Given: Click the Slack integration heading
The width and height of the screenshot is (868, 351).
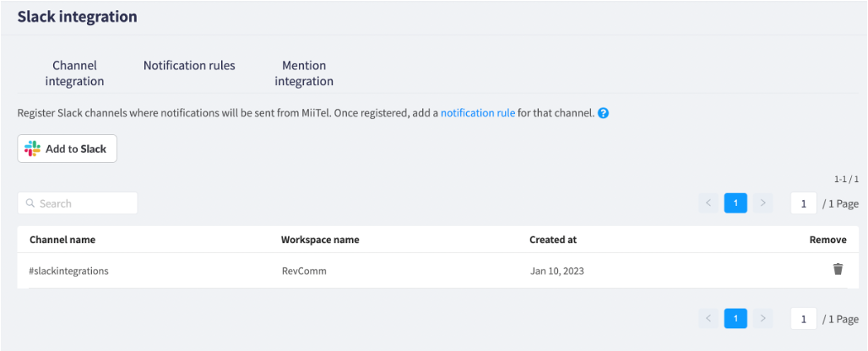Looking at the screenshot, I should click(77, 17).
